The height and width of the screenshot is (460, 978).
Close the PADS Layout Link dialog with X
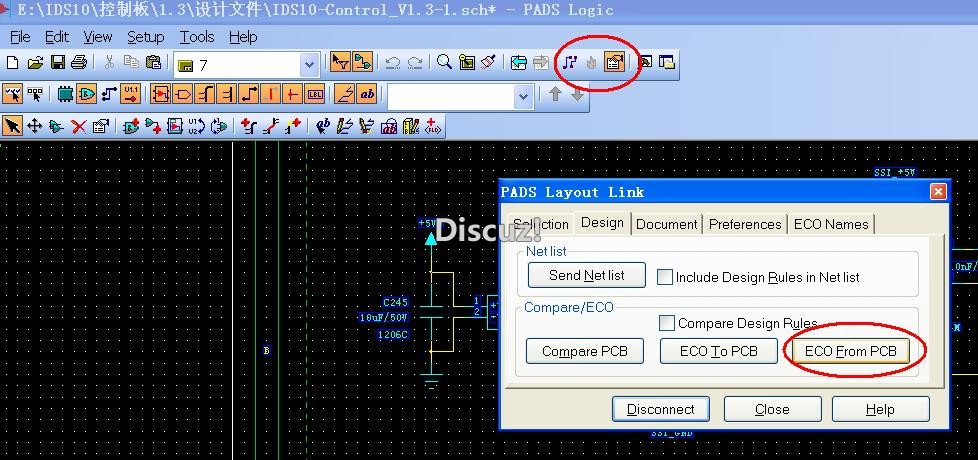(938, 192)
